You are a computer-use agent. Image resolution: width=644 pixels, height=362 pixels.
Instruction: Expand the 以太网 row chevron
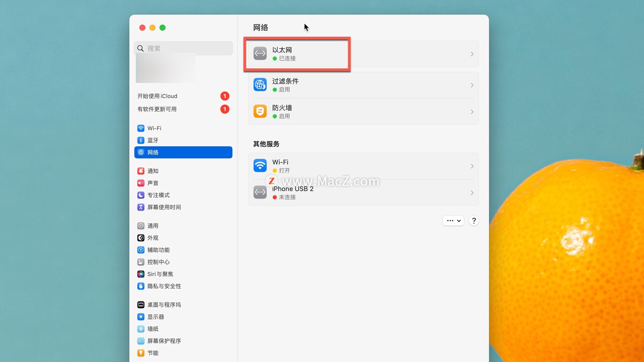tap(472, 54)
